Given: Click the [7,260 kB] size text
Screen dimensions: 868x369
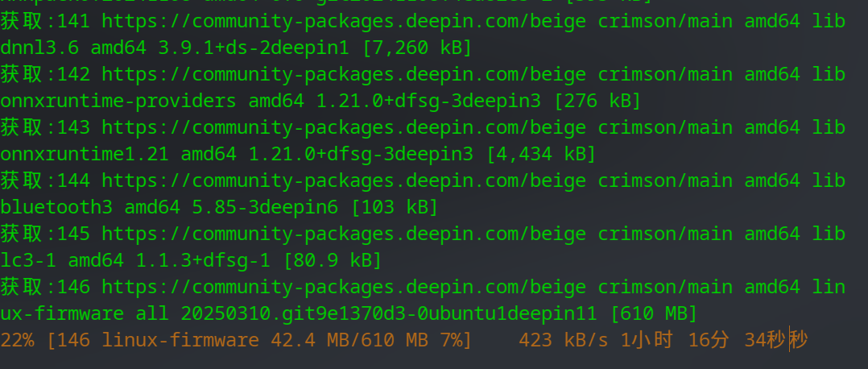Looking at the screenshot, I should click(x=417, y=48).
